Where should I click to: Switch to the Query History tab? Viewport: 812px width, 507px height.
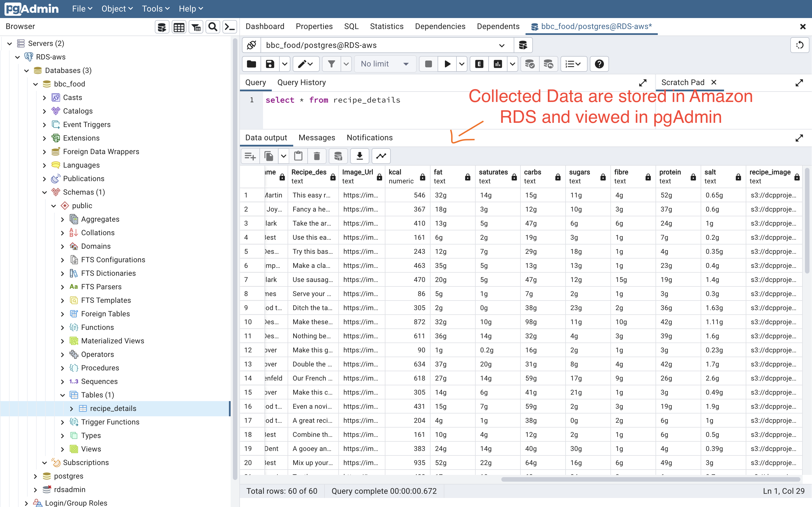[301, 83]
